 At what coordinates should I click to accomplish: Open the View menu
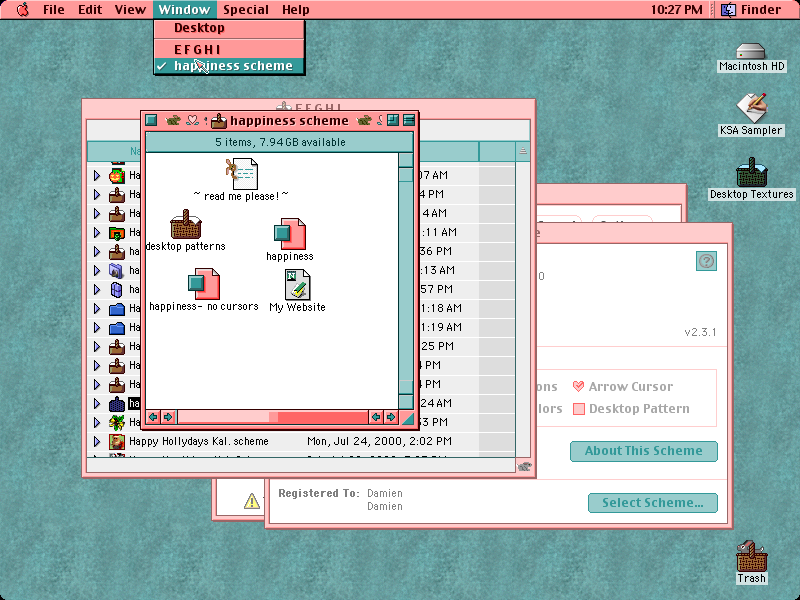130,9
